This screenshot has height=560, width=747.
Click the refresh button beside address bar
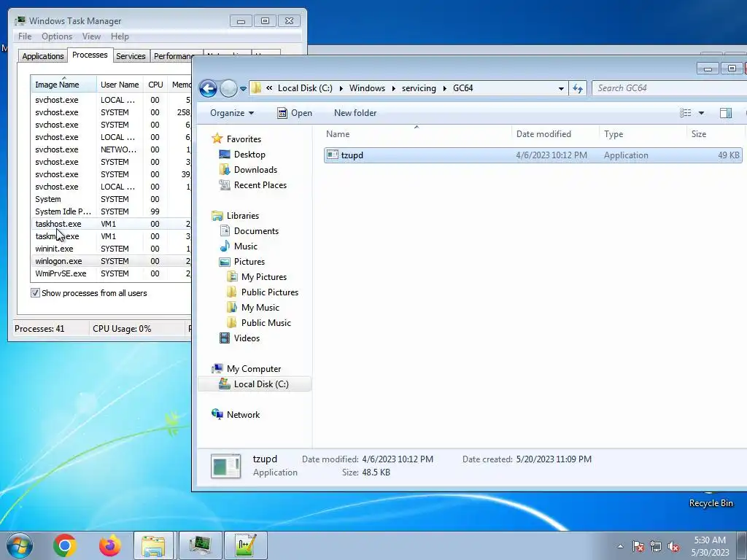coord(578,88)
